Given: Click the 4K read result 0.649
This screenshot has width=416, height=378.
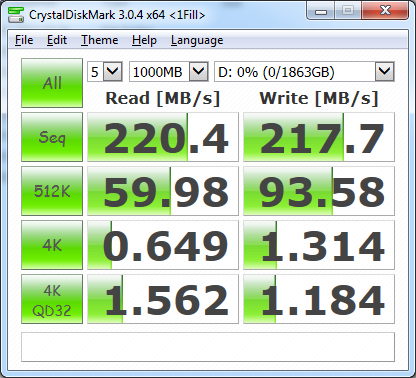Looking at the screenshot, I should click(163, 245).
